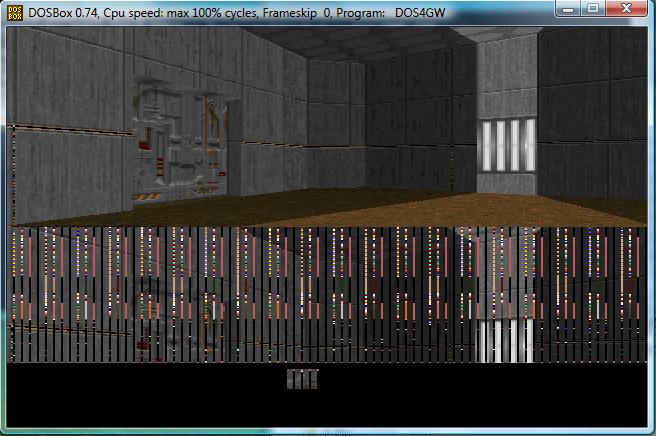
Task: Click the DOSBox 0.74 title bar text
Action: (236, 13)
